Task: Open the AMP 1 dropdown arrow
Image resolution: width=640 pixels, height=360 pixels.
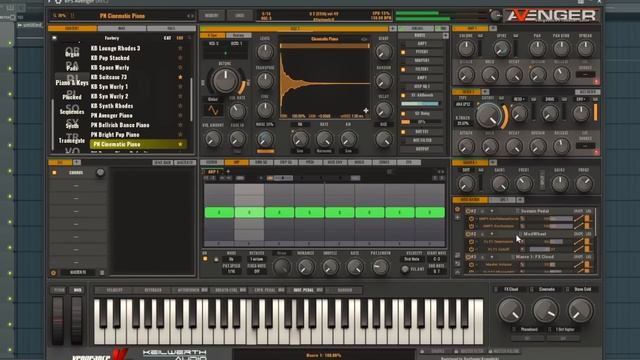Action: coord(493,29)
